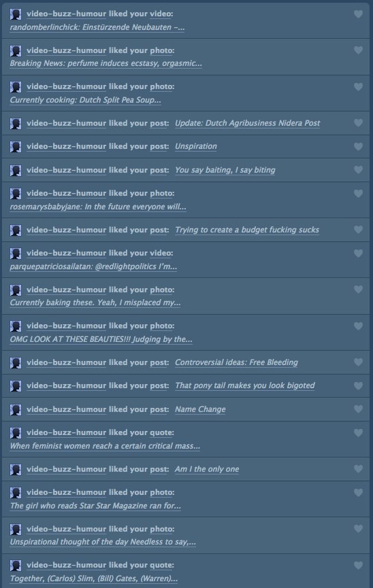This screenshot has width=373, height=588.
Task: Open 'Trying to create a budget' post link
Action: (247, 230)
